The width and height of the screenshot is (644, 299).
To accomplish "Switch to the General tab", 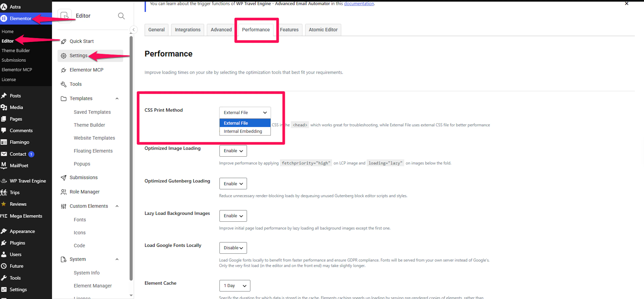I will tap(156, 30).
